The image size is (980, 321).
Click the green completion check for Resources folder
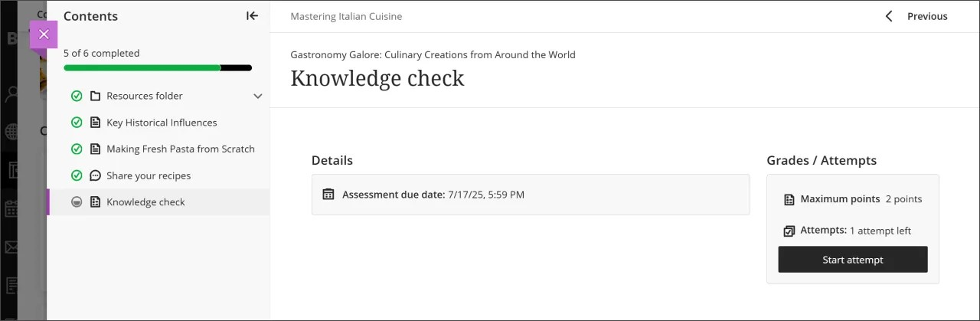pyautogui.click(x=77, y=97)
